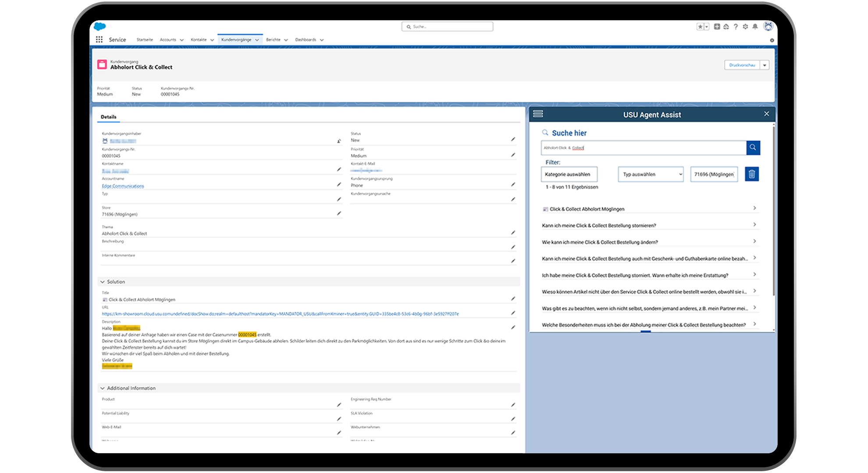Edit the Kundenvorgangsursprung field pencil

513,184
